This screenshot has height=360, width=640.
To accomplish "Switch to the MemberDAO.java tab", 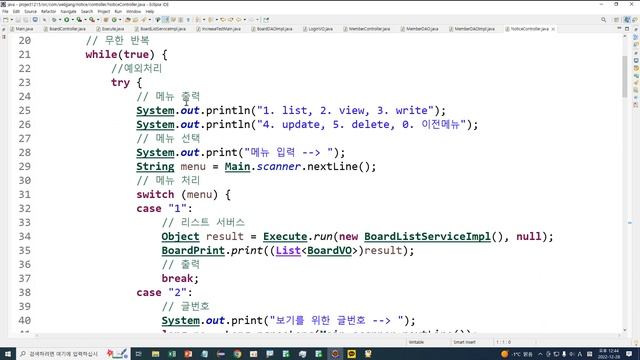I will pyautogui.click(x=419, y=29).
